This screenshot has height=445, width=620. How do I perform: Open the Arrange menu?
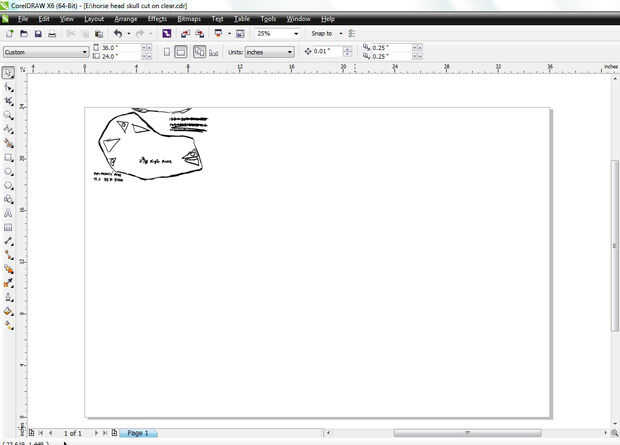[x=125, y=19]
